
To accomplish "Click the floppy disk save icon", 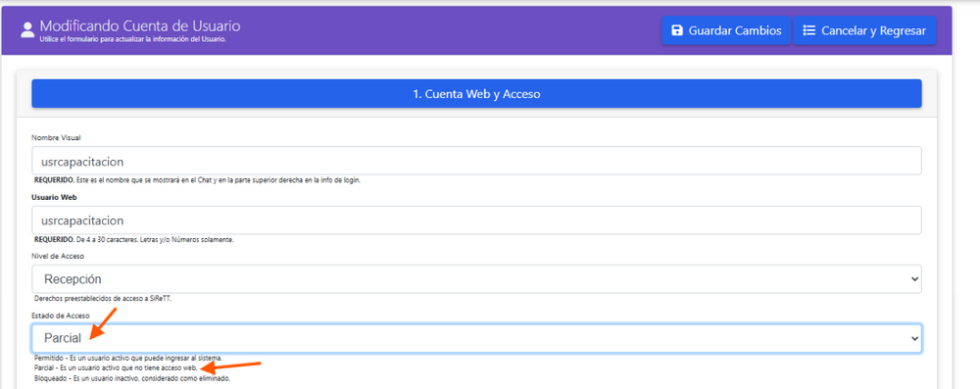I will click(677, 30).
